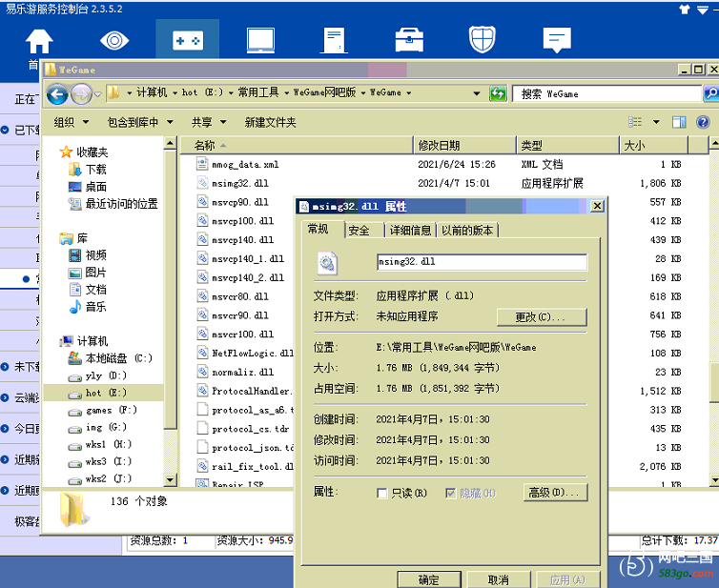Expand the view options dropdown arrow
719x588 pixels.
point(656,122)
